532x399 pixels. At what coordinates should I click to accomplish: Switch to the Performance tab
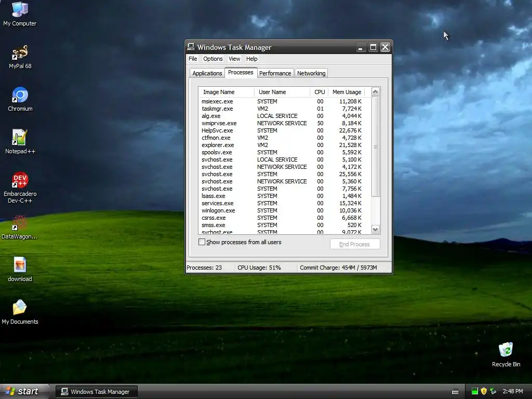(x=275, y=73)
